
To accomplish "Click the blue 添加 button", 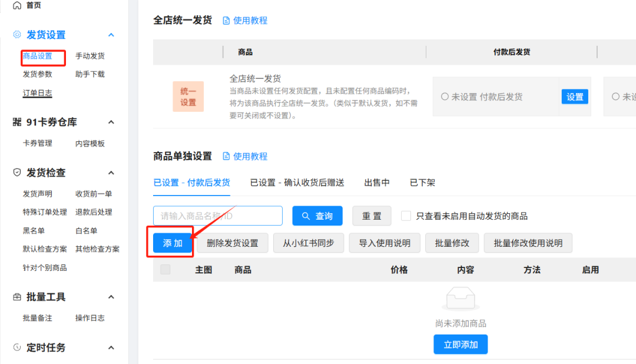I will tap(173, 243).
